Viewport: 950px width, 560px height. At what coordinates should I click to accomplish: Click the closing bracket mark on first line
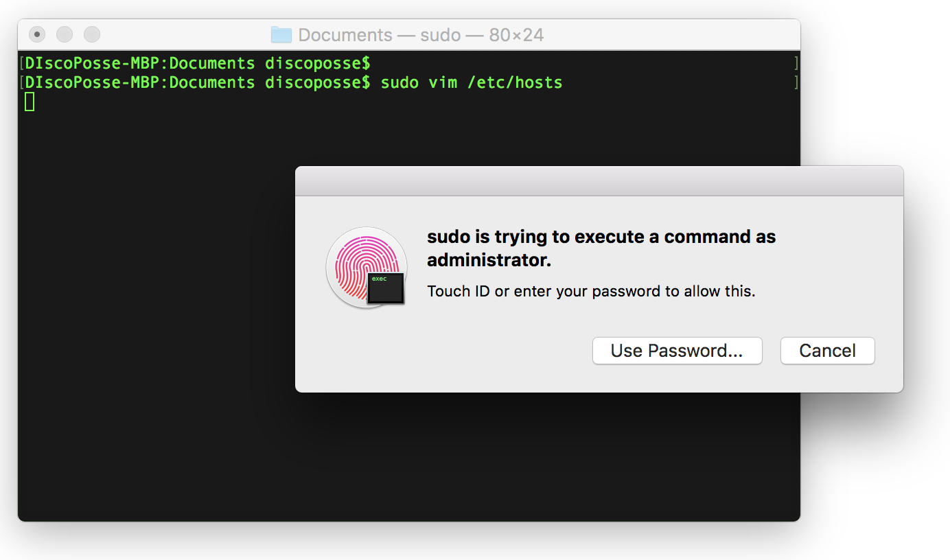796,64
